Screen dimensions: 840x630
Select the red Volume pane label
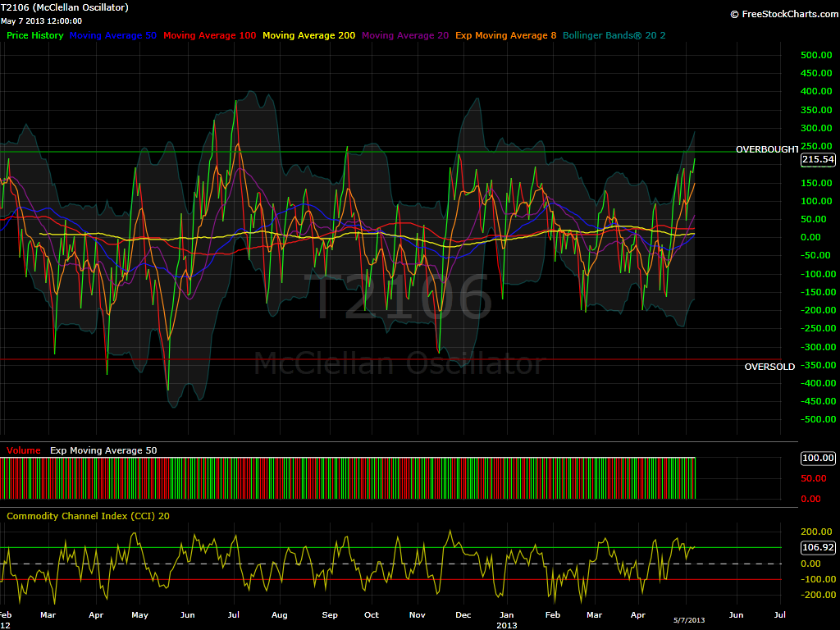[x=24, y=450]
